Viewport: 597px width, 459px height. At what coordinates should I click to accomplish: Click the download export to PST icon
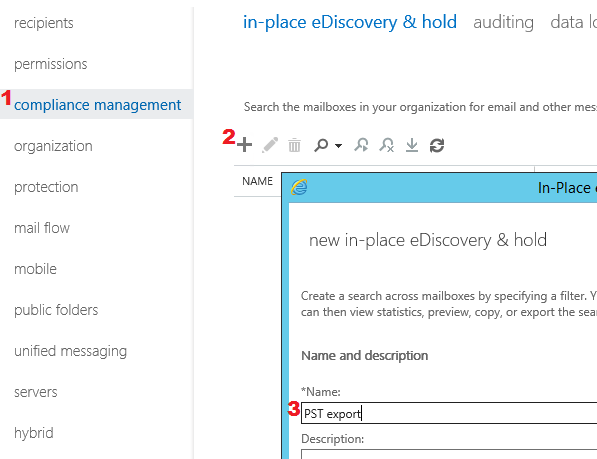412,145
